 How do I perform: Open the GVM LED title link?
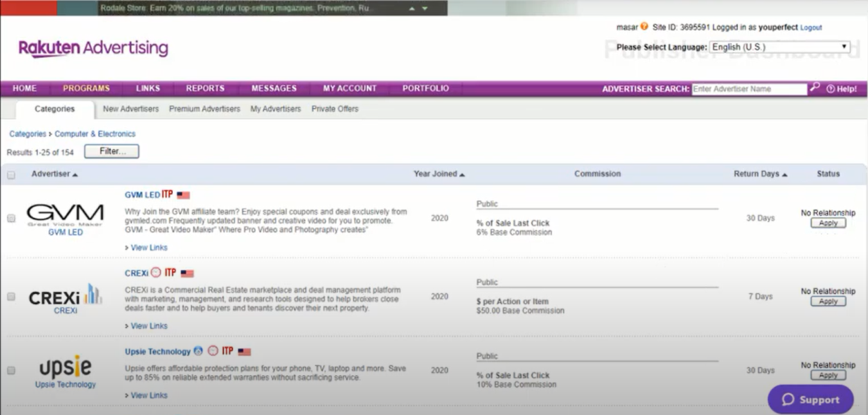pos(142,195)
